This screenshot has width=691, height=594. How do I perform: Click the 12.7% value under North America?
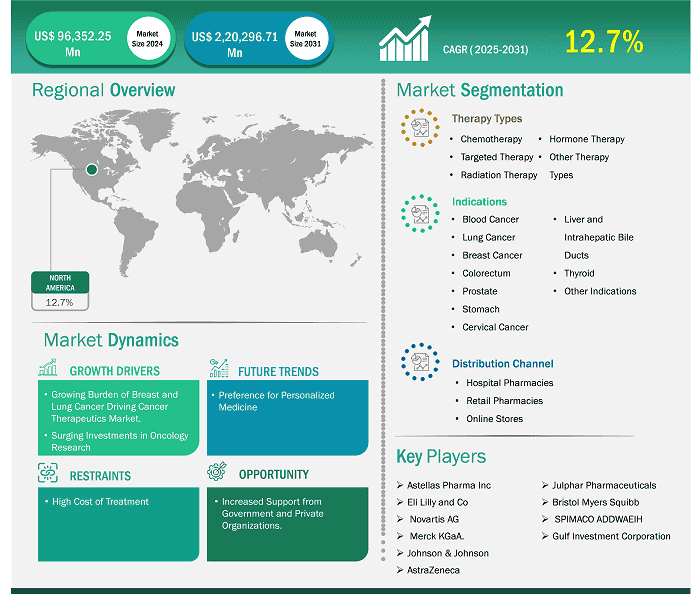(59, 302)
